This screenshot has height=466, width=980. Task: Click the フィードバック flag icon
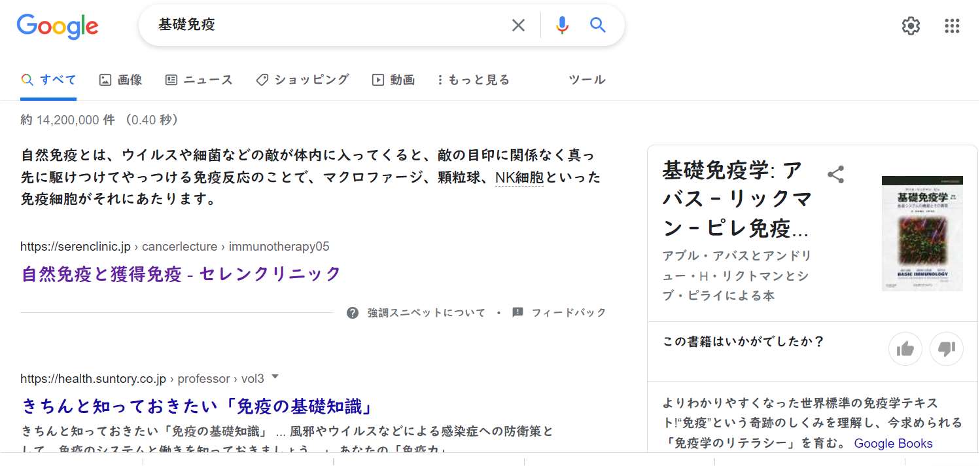517,313
